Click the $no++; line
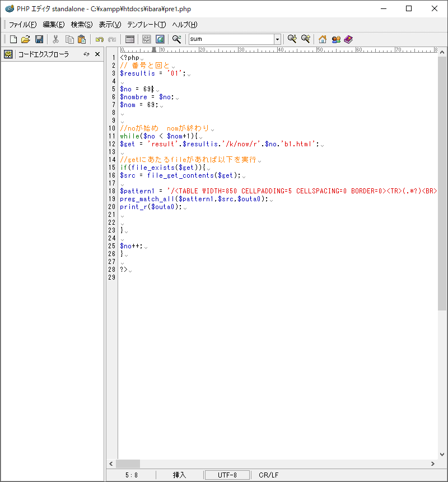The height and width of the screenshot is (482, 448). (x=131, y=246)
